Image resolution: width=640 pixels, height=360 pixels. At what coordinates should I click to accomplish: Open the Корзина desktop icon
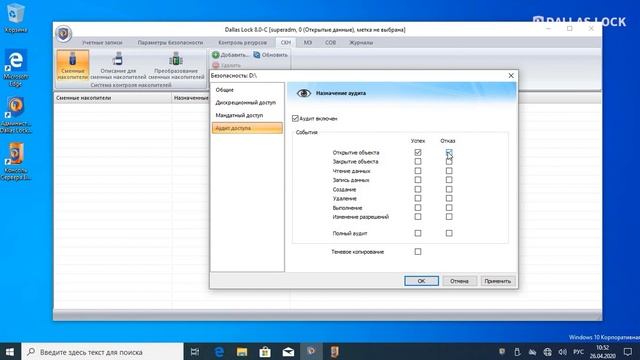(16, 19)
